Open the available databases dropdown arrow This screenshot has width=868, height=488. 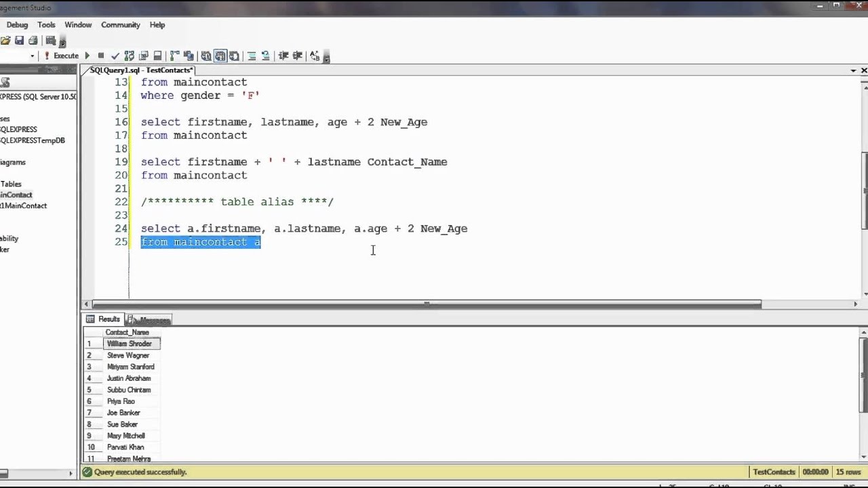tap(32, 56)
